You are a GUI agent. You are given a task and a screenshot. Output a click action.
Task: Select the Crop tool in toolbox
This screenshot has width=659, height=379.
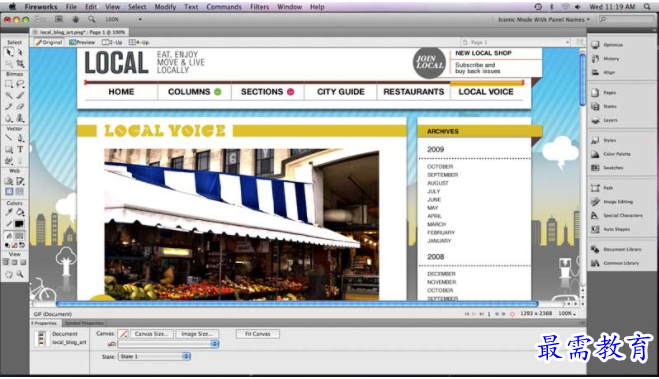tap(20, 63)
